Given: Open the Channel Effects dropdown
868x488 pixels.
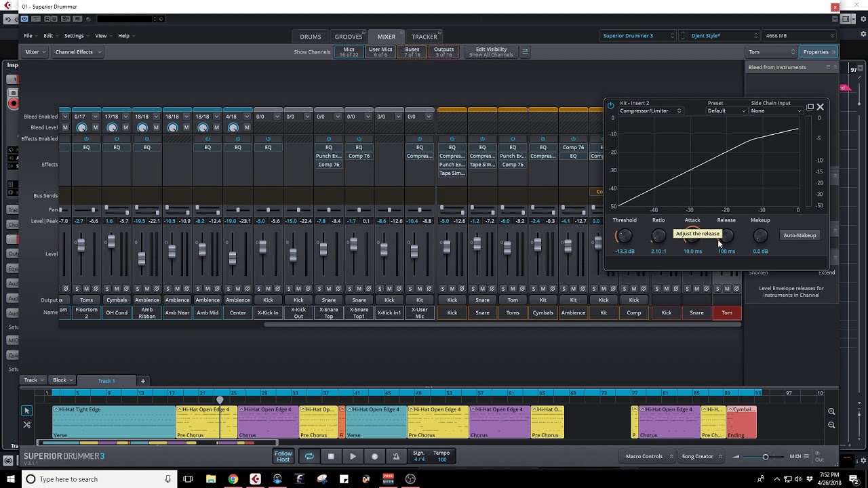Looking at the screenshot, I should (x=78, y=52).
